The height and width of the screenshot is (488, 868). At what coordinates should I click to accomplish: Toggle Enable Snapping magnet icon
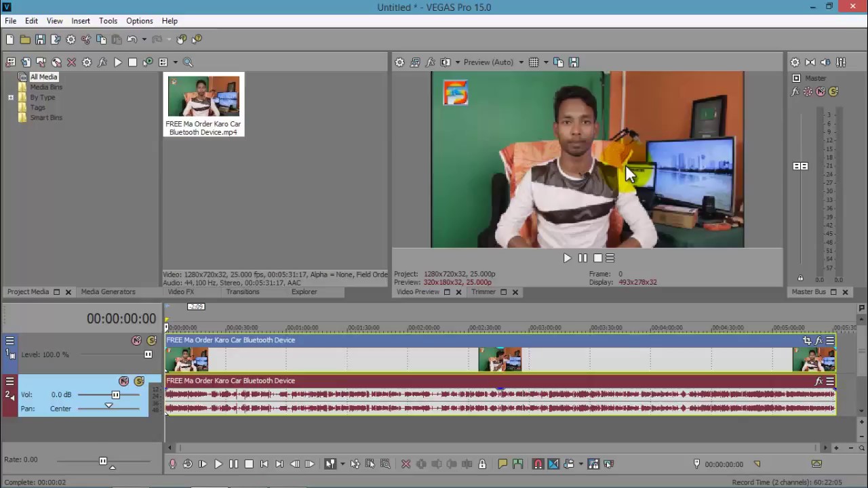(x=538, y=464)
